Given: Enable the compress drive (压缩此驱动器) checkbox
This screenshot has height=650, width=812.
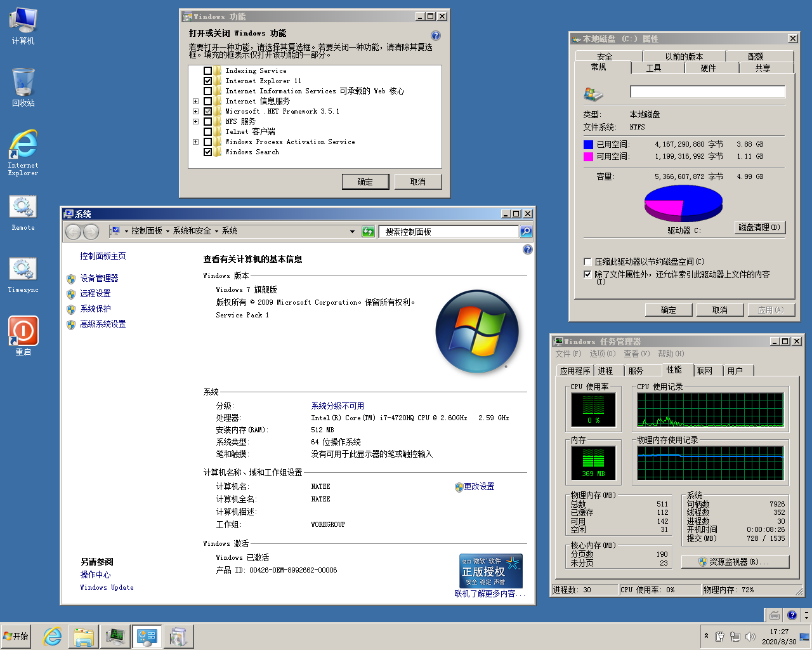Looking at the screenshot, I should click(587, 262).
